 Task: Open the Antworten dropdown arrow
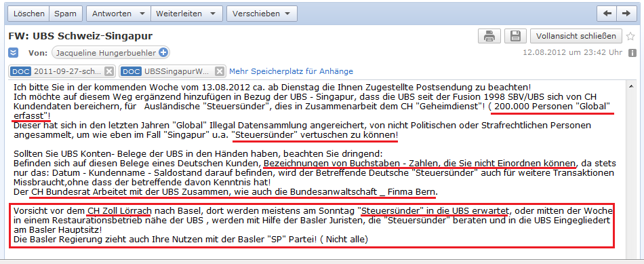tap(142, 14)
